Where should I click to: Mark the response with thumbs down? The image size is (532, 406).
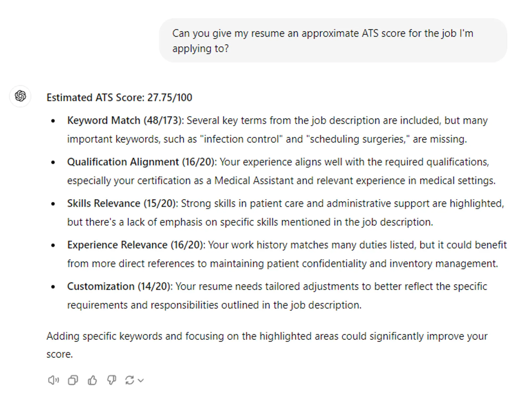coord(111,380)
